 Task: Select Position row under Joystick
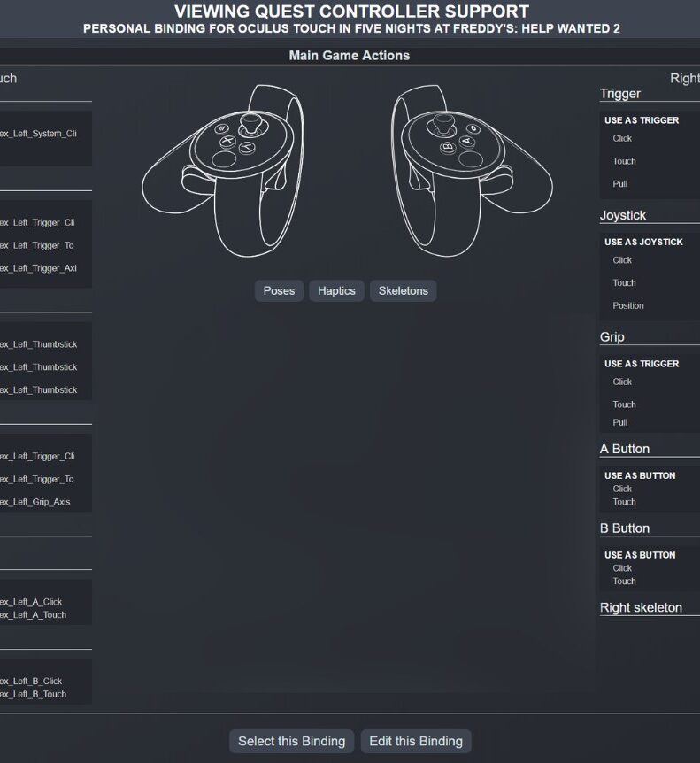tap(628, 305)
